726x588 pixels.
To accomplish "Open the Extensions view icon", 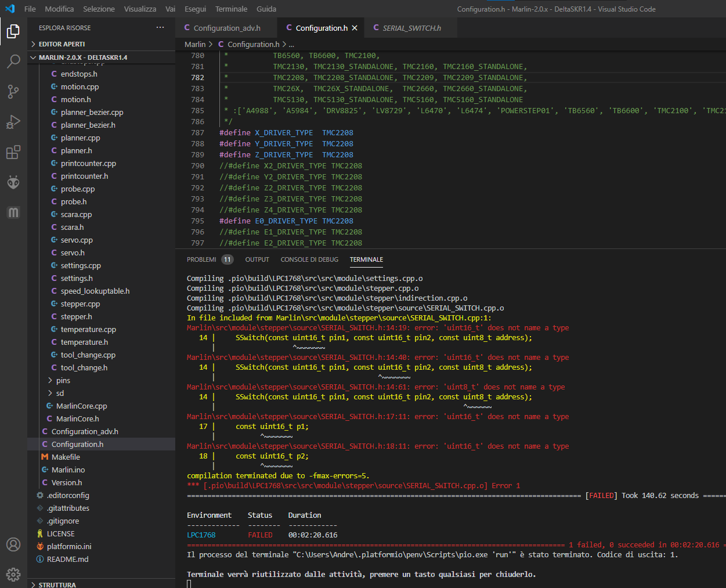I will 13,152.
